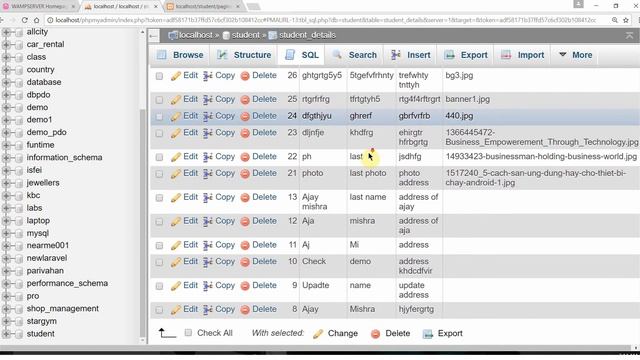640x360 pixels.
Task: Click the pencil icon beside Change
Action: 318,334
